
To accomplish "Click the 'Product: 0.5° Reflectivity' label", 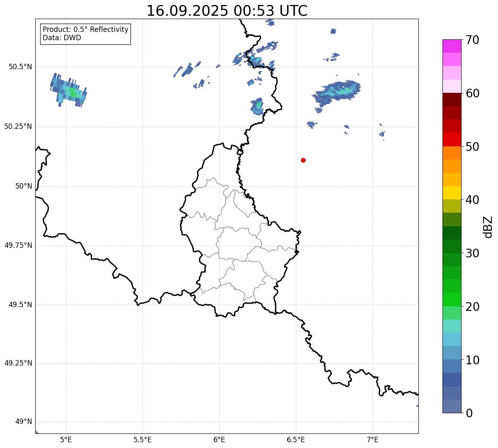I will tap(86, 29).
